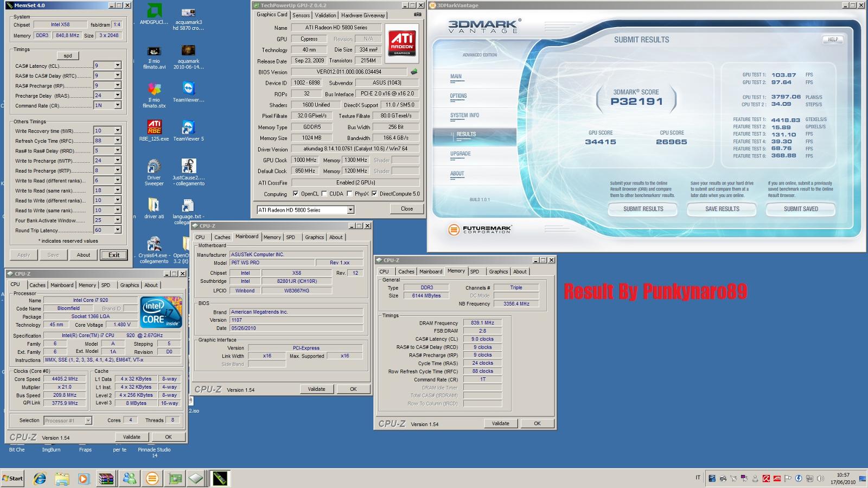Toggle the CUDA checkbox in GPU-Z
The width and height of the screenshot is (868, 488).
tap(324, 194)
